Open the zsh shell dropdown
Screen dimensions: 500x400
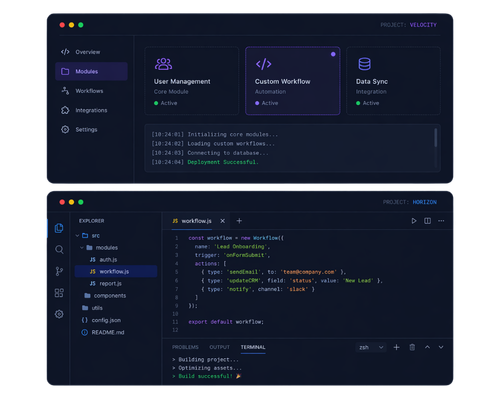pos(371,347)
